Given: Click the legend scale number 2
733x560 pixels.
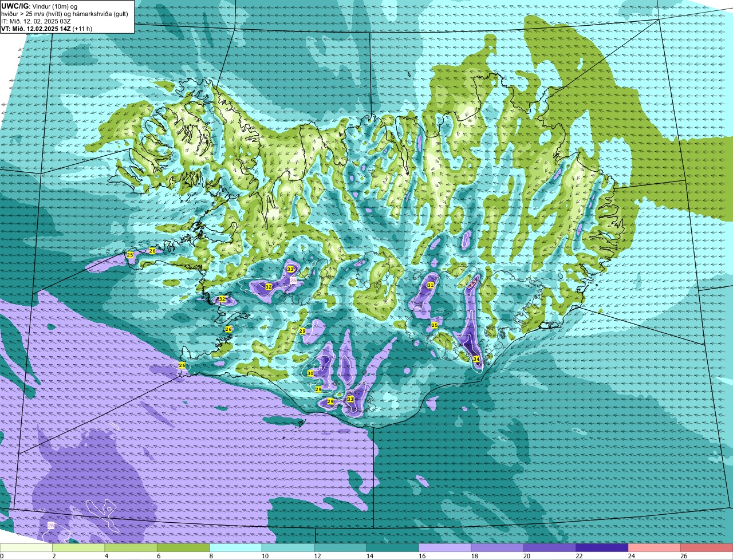Looking at the screenshot, I should 53,556.
